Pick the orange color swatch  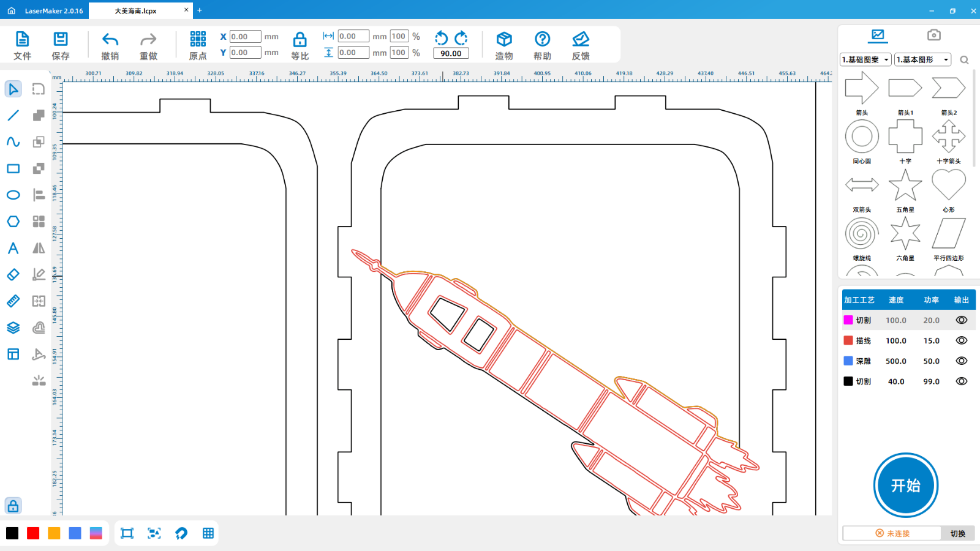[54, 533]
